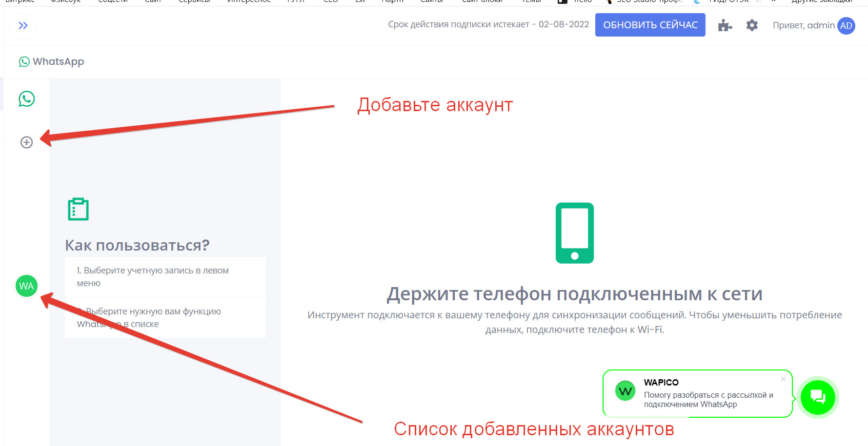The image size is (868, 446).
Task: Click the WhatsApp page title
Action: click(58, 61)
